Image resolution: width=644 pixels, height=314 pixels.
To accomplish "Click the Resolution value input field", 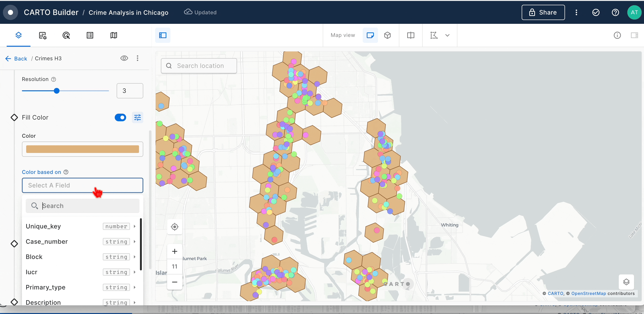I will [130, 91].
